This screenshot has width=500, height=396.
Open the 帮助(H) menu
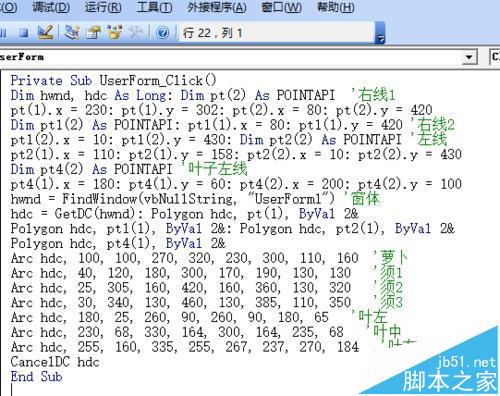tap(336, 7)
